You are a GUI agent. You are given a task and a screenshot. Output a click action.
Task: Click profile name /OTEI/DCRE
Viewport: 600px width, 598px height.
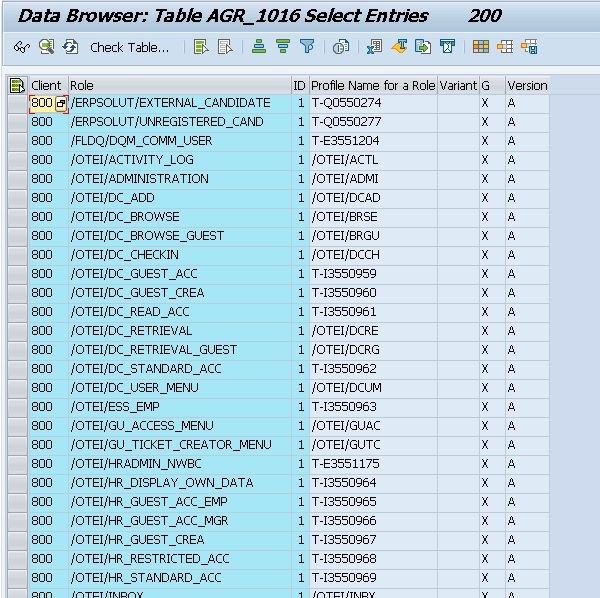point(373,331)
